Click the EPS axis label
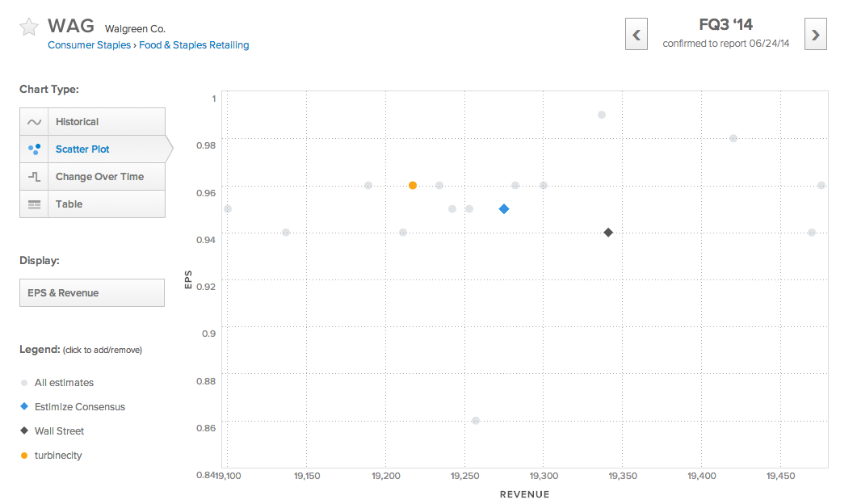This screenshot has height=504, width=857. [x=188, y=279]
